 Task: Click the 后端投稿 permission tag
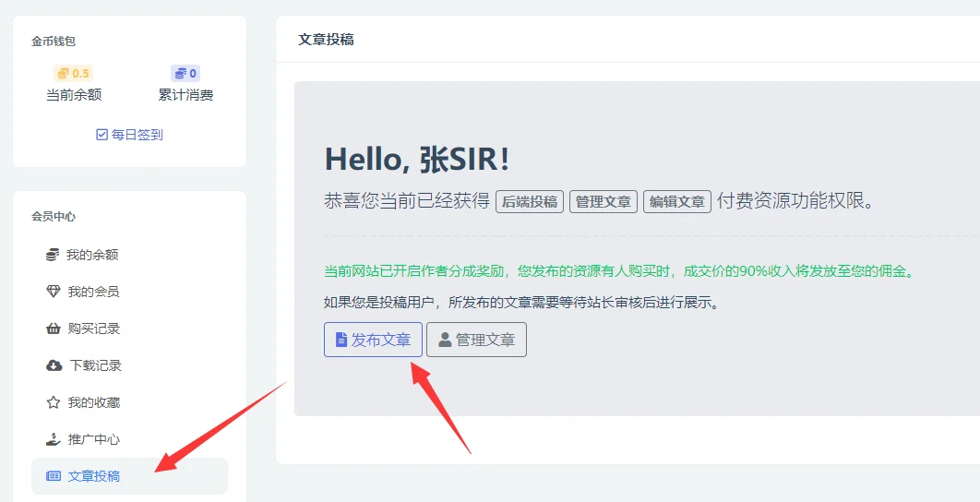pyautogui.click(x=530, y=201)
